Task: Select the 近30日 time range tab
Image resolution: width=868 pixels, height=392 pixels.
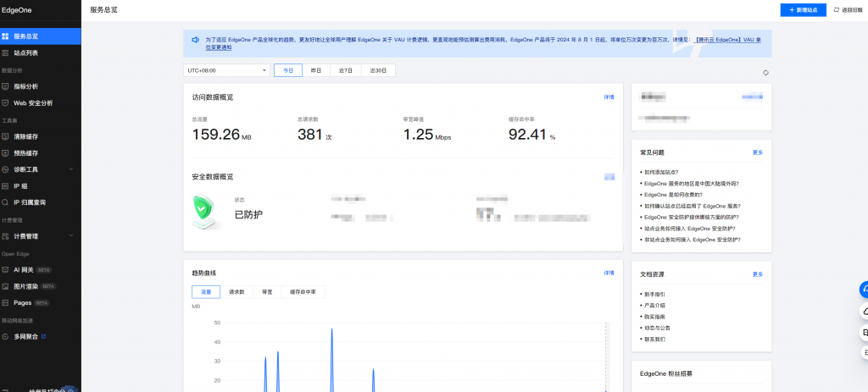Action: tap(378, 71)
